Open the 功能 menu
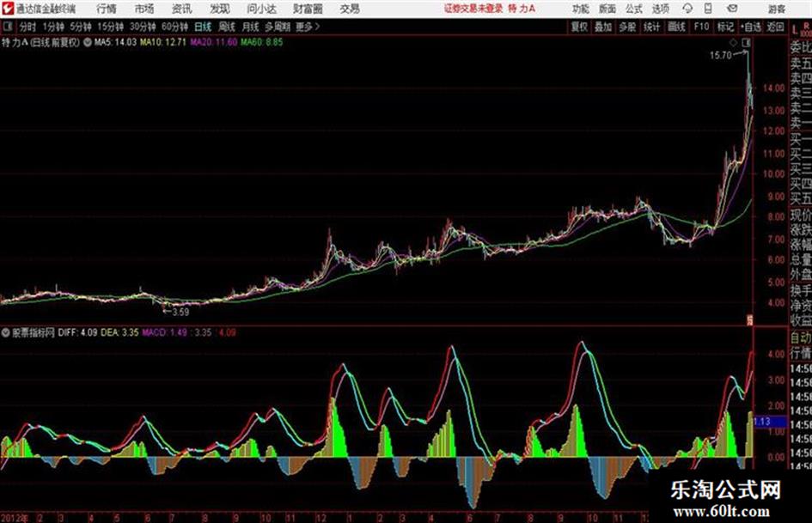Image resolution: width=812 pixels, height=523 pixels. [x=581, y=9]
